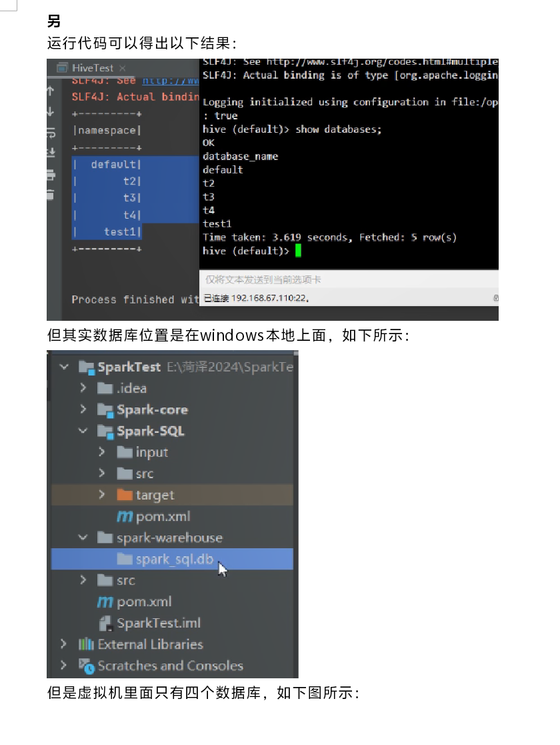Collapse the spark-warehouse folder
The height and width of the screenshot is (745, 560).
83,538
